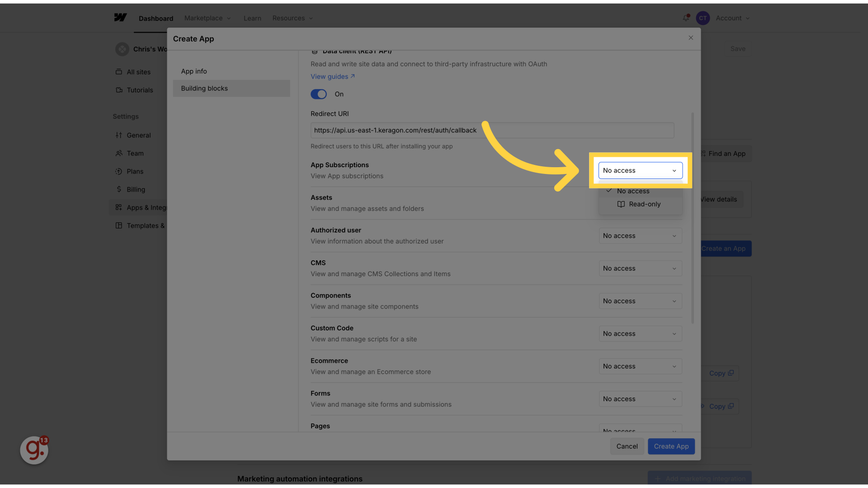Expand the Account menu
Screen dimensions: 868x488
(x=732, y=18)
